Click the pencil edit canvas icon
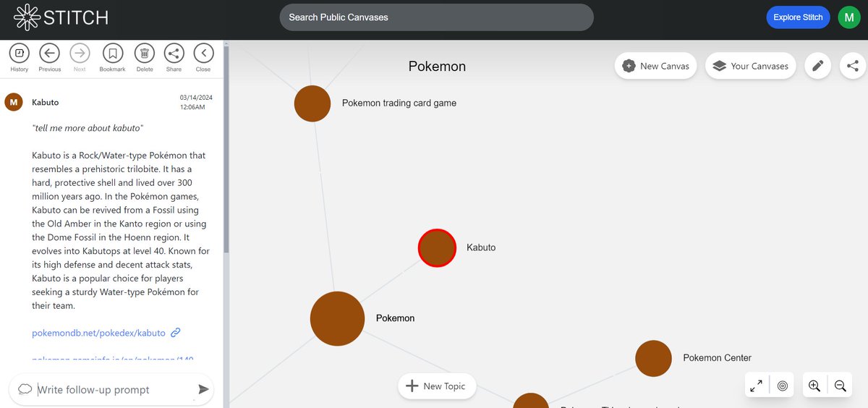This screenshot has height=408, width=868. [817, 66]
